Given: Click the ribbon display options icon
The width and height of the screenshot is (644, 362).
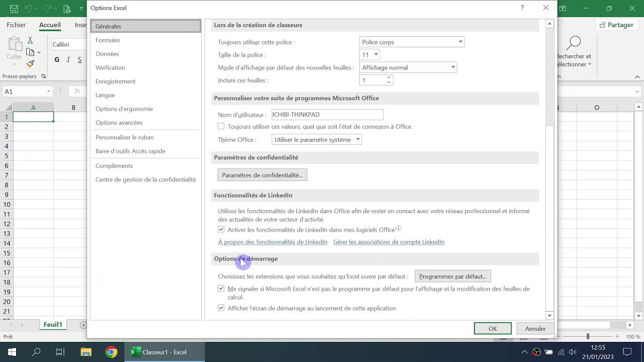Looking at the screenshot, I should [562, 9].
